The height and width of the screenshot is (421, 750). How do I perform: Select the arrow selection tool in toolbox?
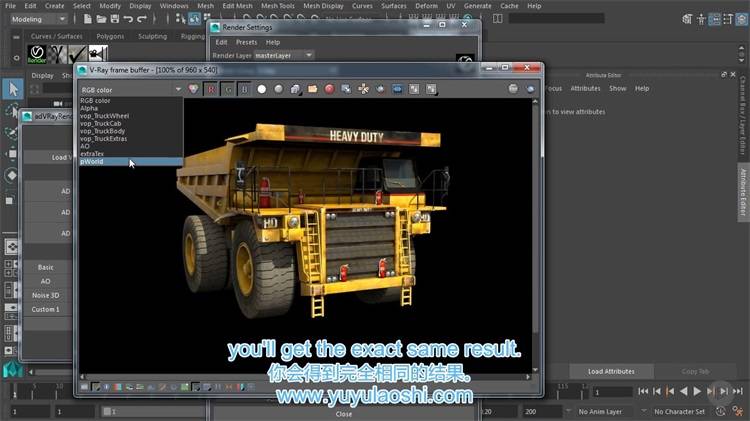pyautogui.click(x=13, y=89)
